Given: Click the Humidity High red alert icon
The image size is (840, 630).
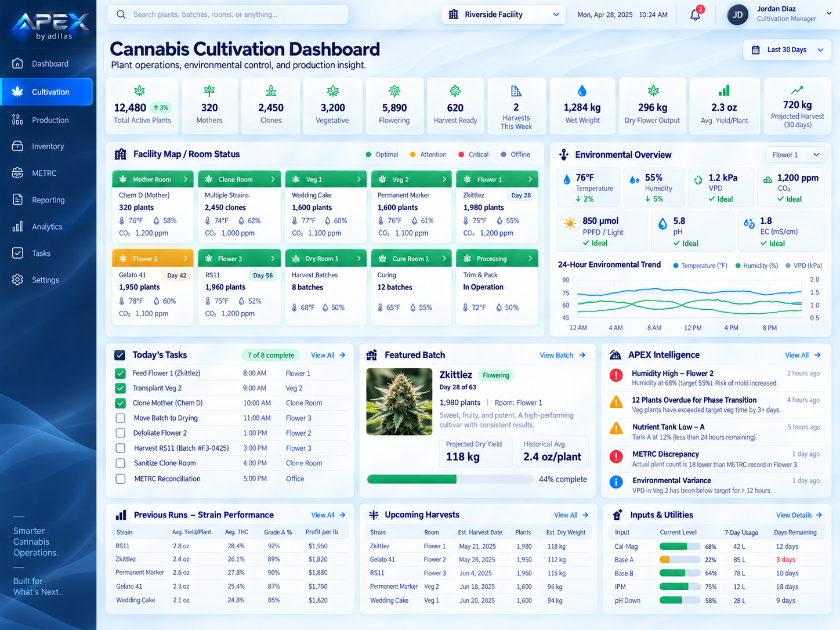Looking at the screenshot, I should point(616,376).
